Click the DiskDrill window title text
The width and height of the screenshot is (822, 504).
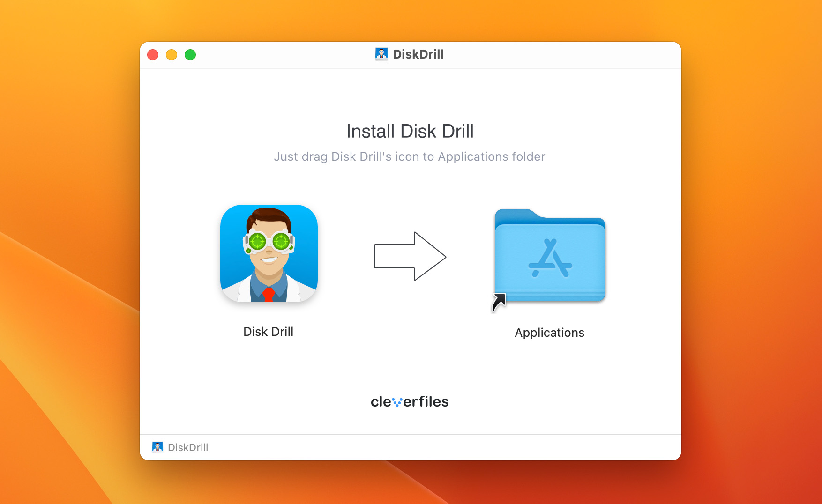[x=418, y=54]
